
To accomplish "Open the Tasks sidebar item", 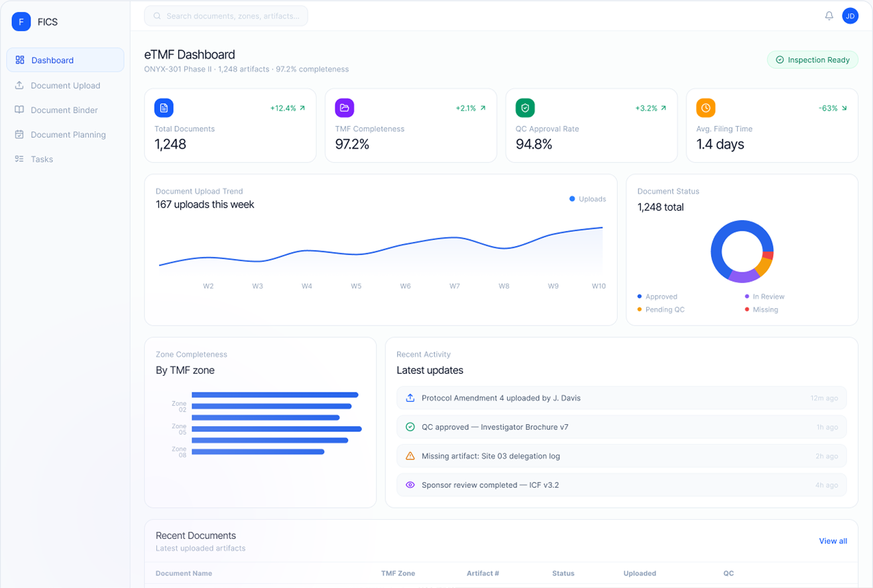I will pyautogui.click(x=42, y=159).
